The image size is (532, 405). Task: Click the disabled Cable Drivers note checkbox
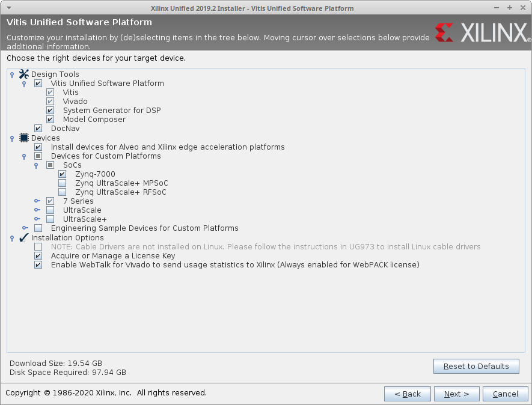[38, 246]
